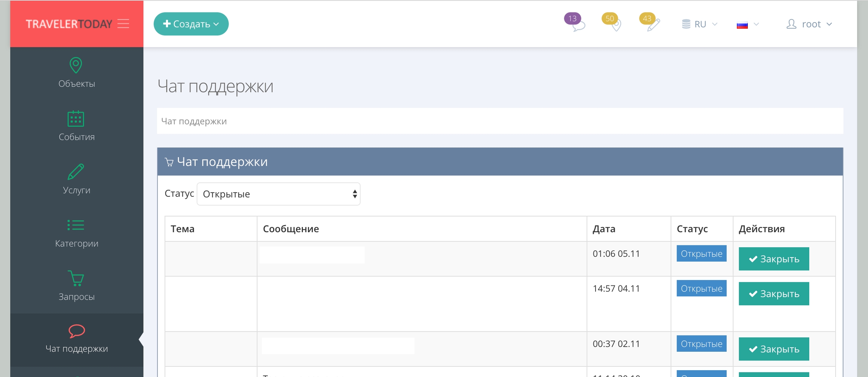Click pencil notification icon with badge 43

point(652,24)
